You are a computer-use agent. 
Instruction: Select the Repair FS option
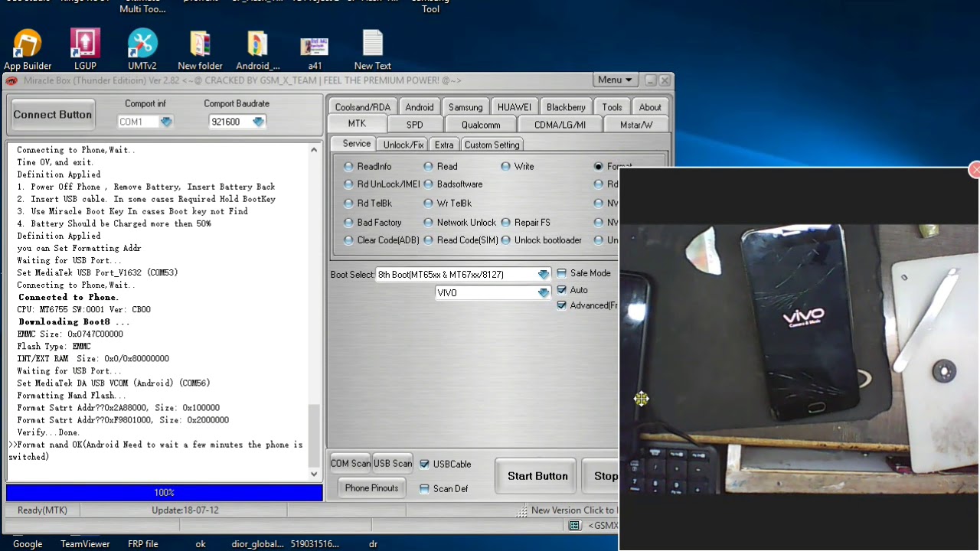[526, 222]
